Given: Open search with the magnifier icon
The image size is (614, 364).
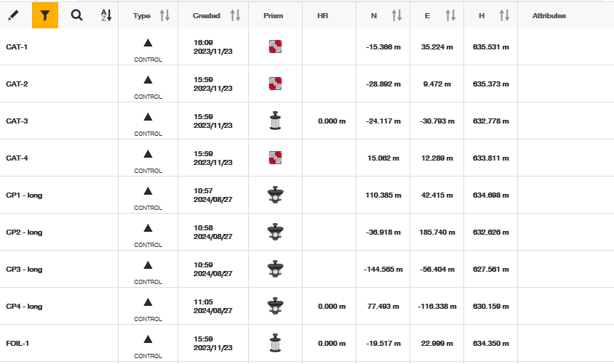Looking at the screenshot, I should tap(76, 15).
